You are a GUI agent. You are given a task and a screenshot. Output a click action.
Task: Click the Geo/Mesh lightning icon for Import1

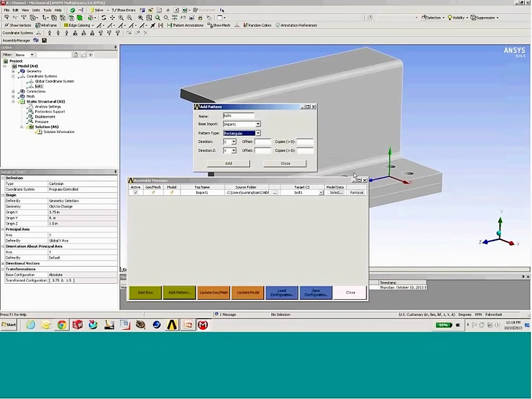click(153, 192)
